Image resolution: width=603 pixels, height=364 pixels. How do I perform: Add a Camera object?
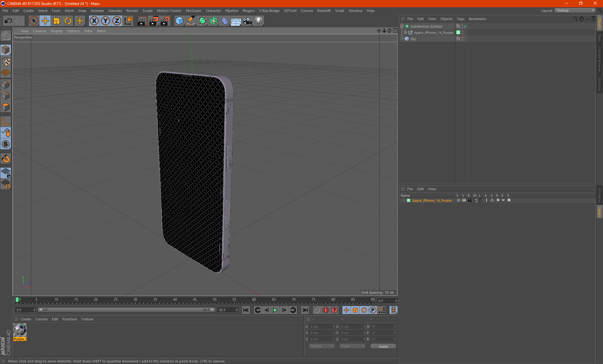click(x=247, y=21)
